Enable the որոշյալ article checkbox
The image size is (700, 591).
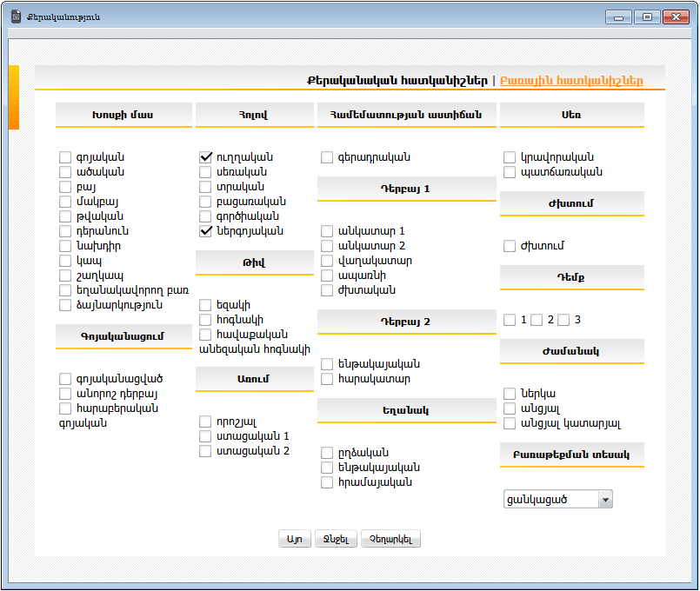tap(205, 421)
